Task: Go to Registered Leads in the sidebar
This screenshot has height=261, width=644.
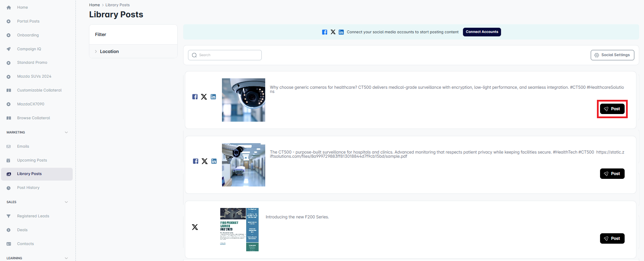Action: coord(33,216)
